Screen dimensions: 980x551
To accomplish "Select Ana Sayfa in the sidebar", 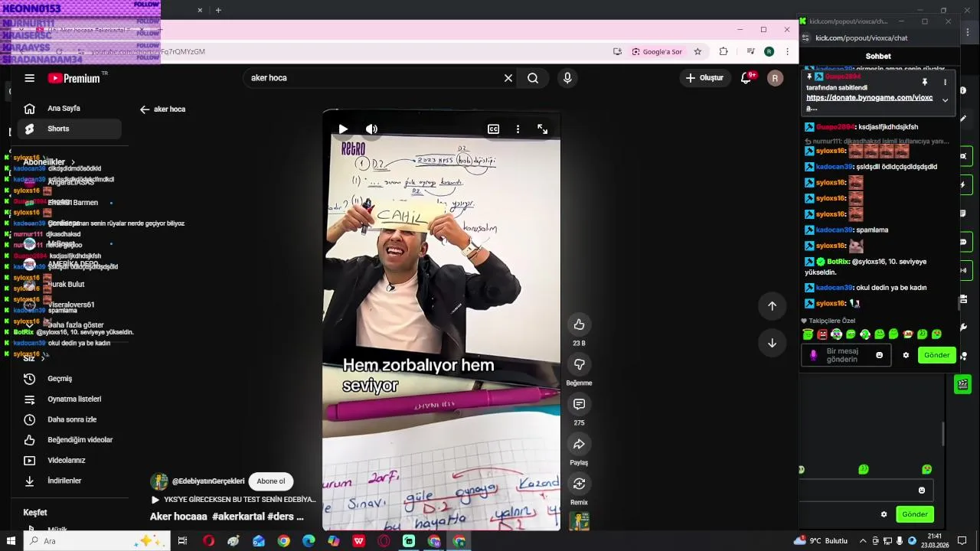I will tap(69, 109).
